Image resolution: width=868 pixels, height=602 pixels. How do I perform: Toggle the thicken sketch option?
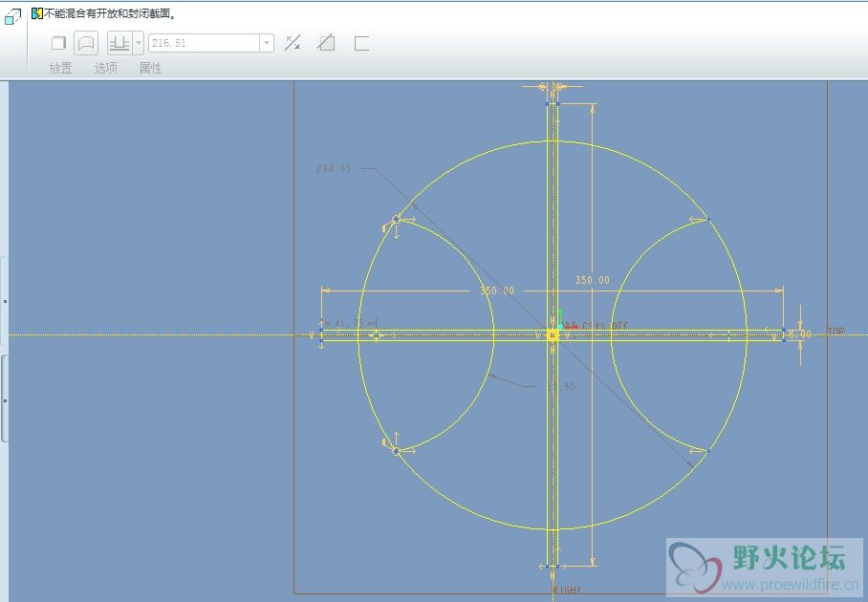pos(361,43)
